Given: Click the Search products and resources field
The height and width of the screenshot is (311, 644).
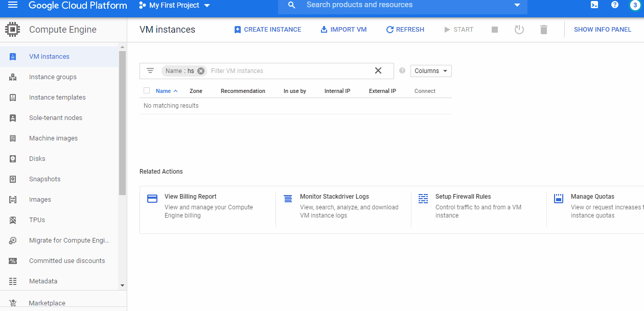Looking at the screenshot, I should point(404,5).
